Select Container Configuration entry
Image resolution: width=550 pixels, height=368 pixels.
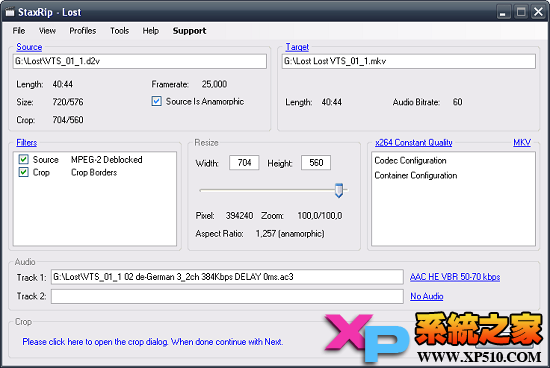416,175
